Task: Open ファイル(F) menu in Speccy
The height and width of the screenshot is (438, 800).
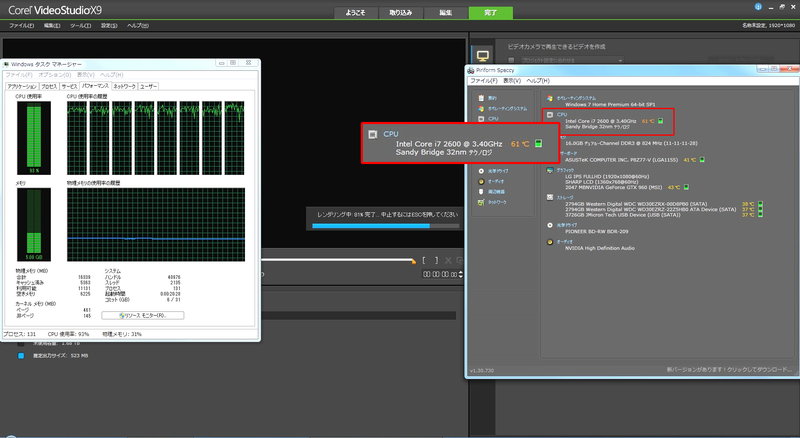Action: click(x=484, y=81)
